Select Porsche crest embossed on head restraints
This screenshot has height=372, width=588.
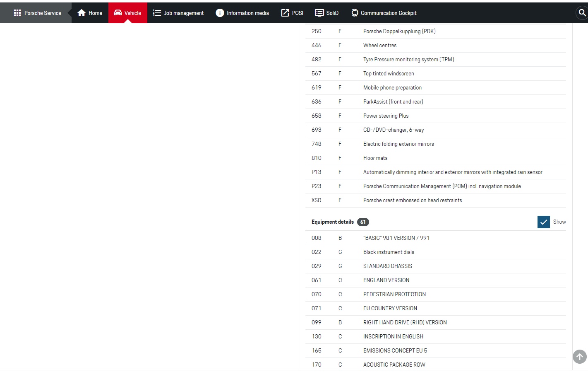click(436, 200)
